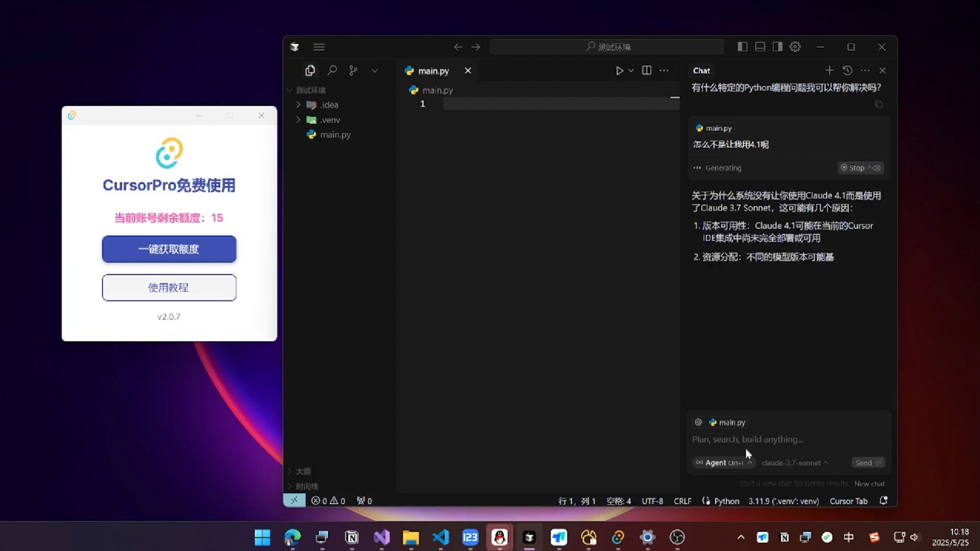Open the claude-3.7-sonnet model selector

pyautogui.click(x=794, y=463)
